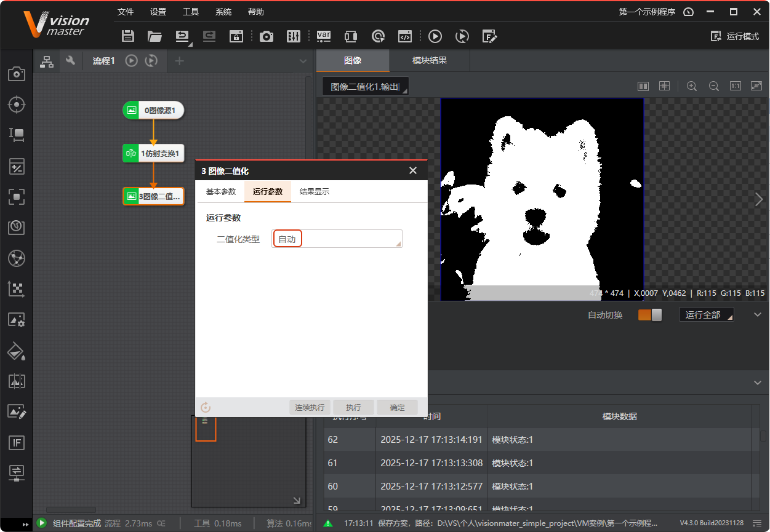Open the 系统 menu
770x532 pixels.
[223, 12]
